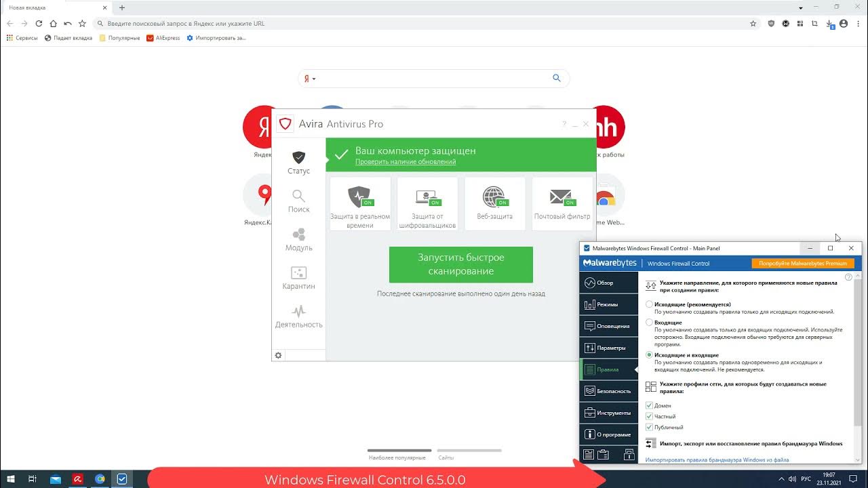The height and width of the screenshot is (488, 868).
Task: Click the Почтовый фильтр tile in Avira
Action: pos(562,203)
